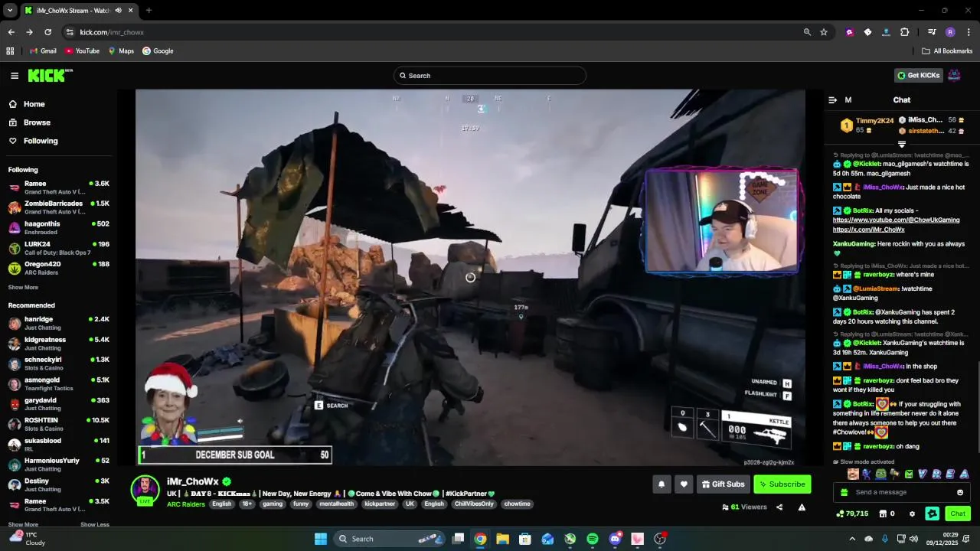
Task: Open Ramee's Grand Theft Auto followed channel
Action: point(59,187)
